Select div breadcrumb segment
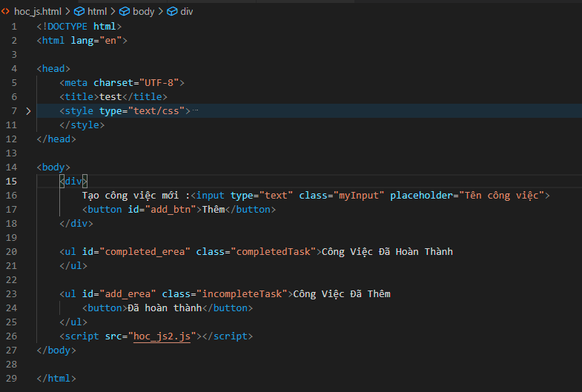This screenshot has width=582, height=392. point(186,12)
